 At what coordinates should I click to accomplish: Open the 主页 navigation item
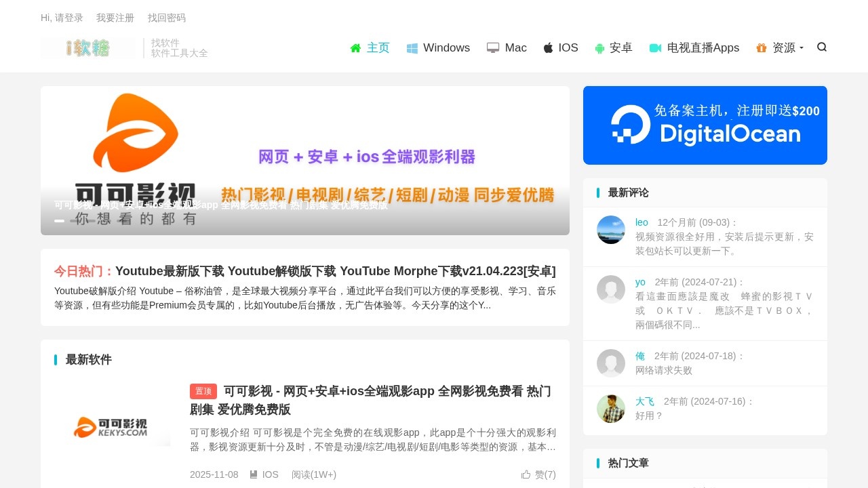pos(370,48)
